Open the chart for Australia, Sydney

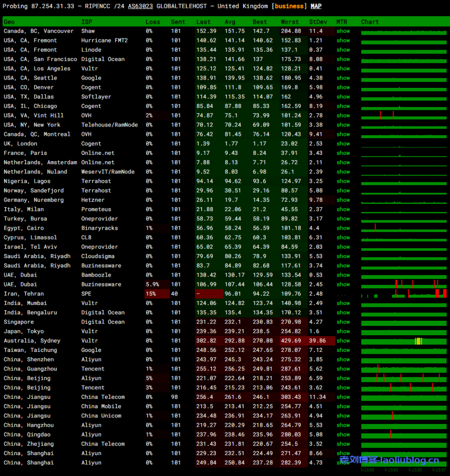(x=404, y=341)
